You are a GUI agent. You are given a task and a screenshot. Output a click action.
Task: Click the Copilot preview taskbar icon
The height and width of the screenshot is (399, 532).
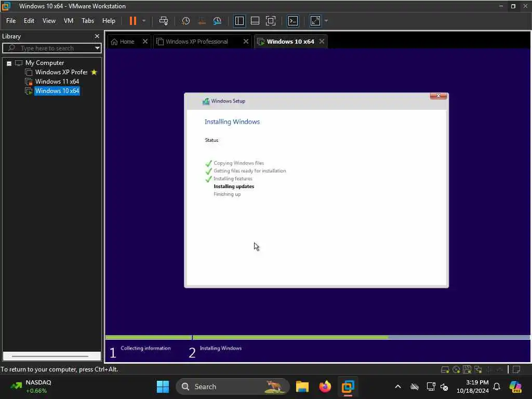(x=515, y=387)
